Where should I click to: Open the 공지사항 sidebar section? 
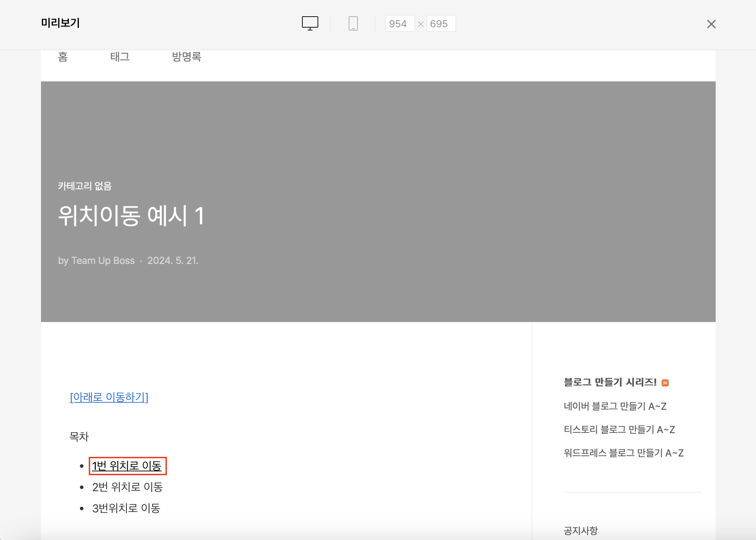coord(581,530)
